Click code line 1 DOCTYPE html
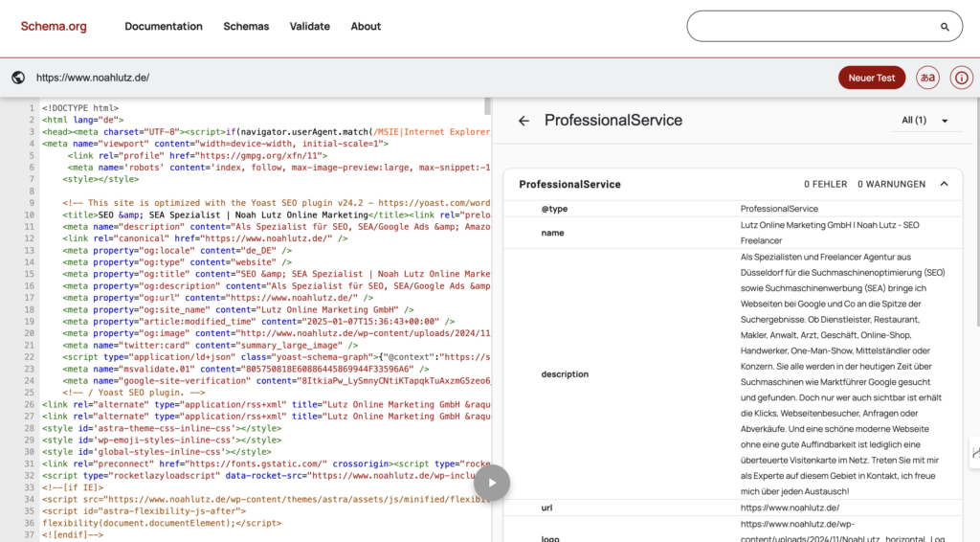The height and width of the screenshot is (542, 980). (80, 108)
